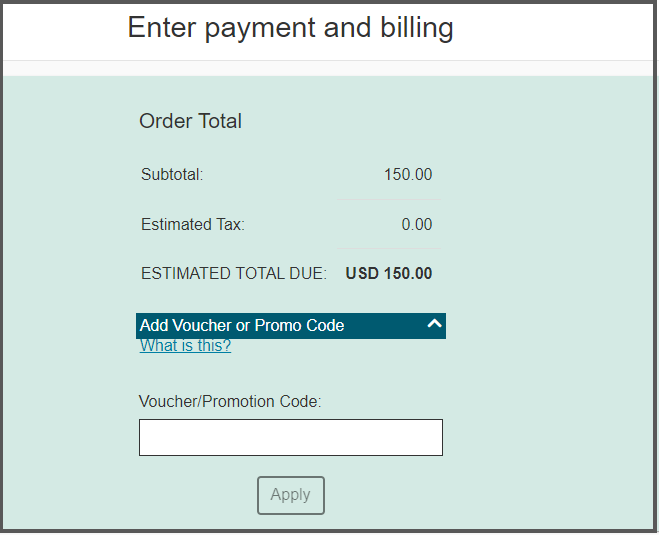Click the estimated tax value 0.00
Image resolution: width=659 pixels, height=535 pixels.
click(417, 225)
